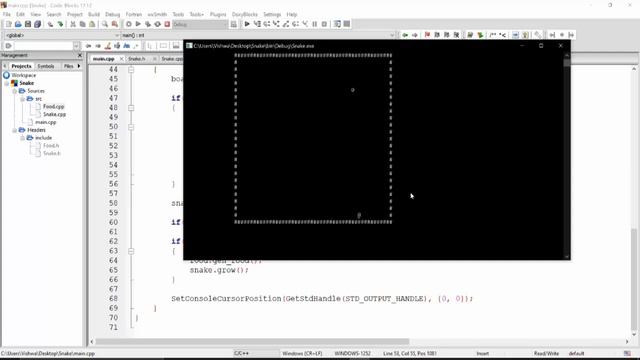This screenshot has height=360, width=640.
Task: Click the Rebuild icon
Action: point(158,24)
